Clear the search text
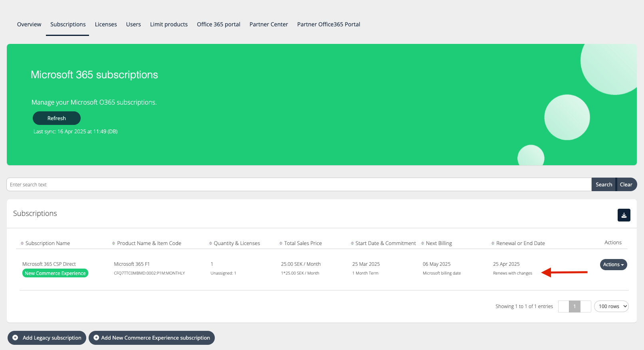Viewport: 644px width, 350px height. point(626,184)
